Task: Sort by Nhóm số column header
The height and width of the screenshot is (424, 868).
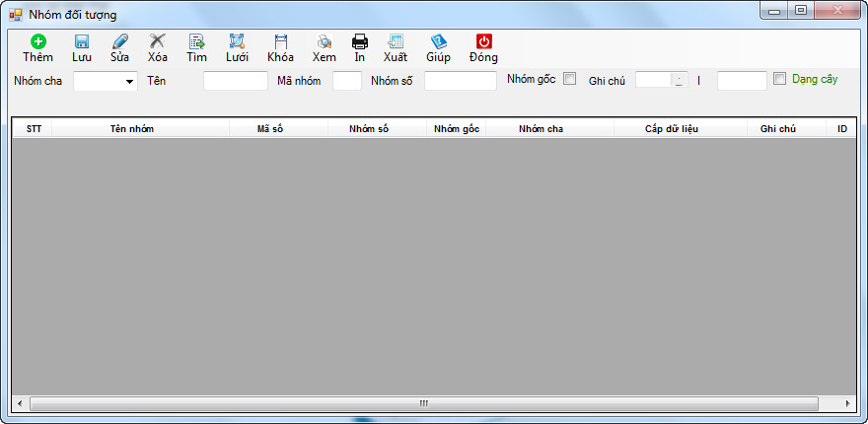Action: 377,129
